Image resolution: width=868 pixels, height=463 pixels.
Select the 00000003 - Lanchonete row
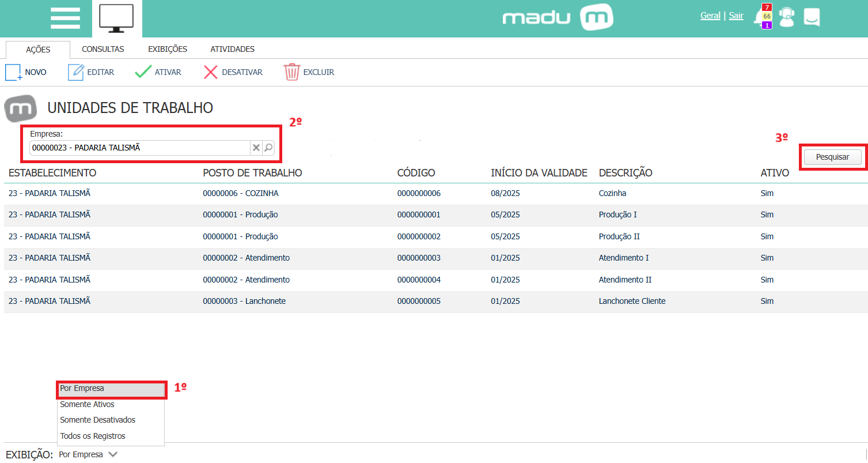point(435,301)
